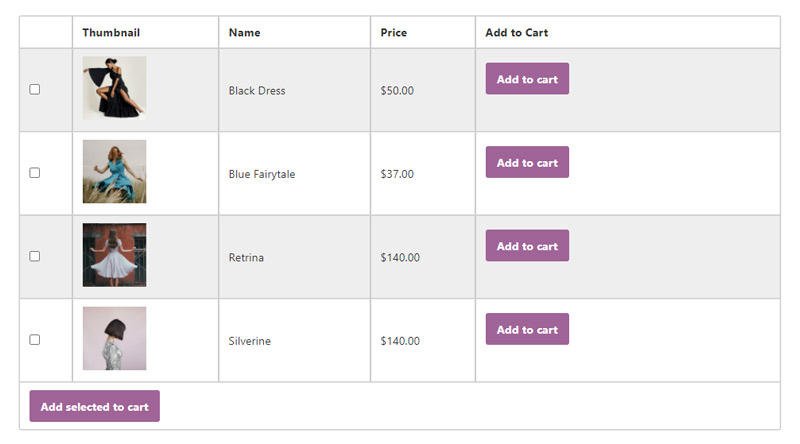
Task: Add Black Dress to cart
Action: 527,79
